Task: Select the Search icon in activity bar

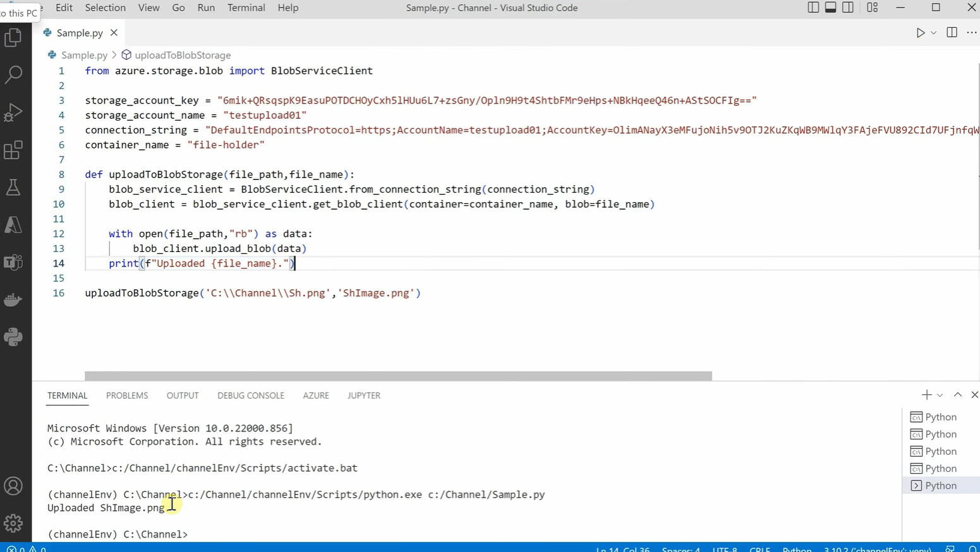Action: click(13, 75)
